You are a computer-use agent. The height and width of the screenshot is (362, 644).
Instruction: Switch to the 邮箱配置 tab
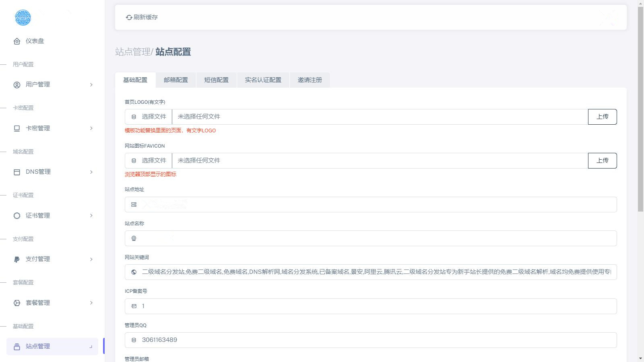[x=176, y=80]
